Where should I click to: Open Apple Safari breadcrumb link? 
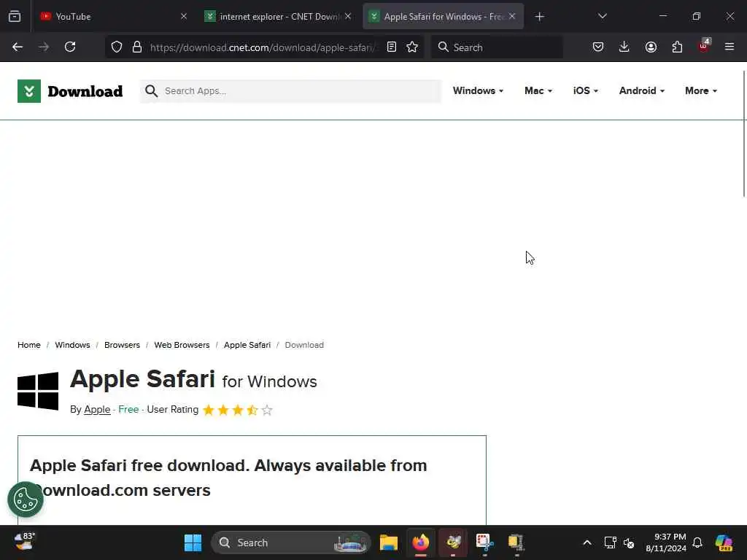(247, 345)
